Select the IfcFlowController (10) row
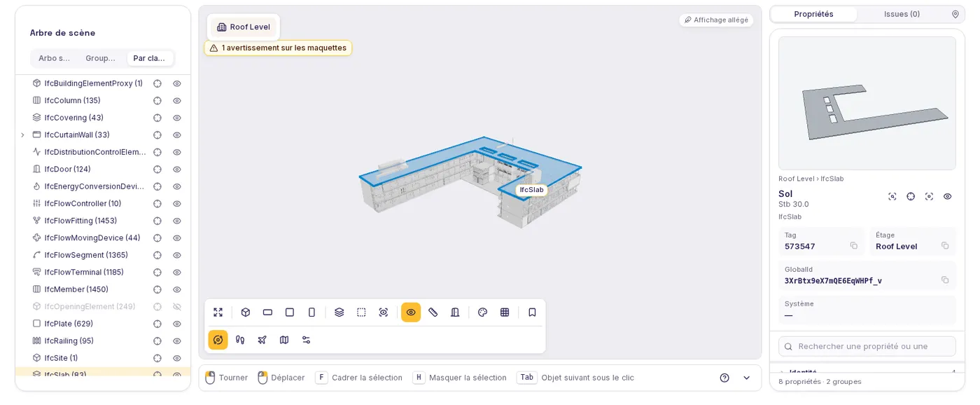 (x=103, y=204)
